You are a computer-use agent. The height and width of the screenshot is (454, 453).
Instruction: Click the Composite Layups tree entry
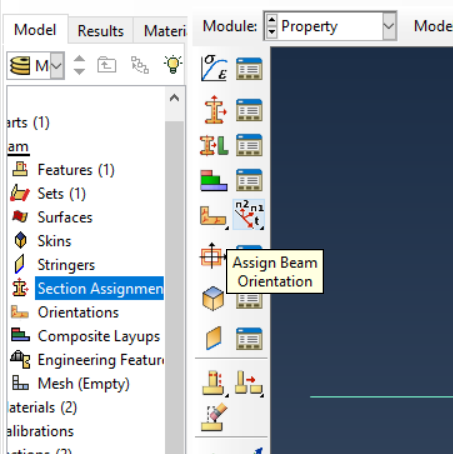pyautogui.click(x=99, y=336)
